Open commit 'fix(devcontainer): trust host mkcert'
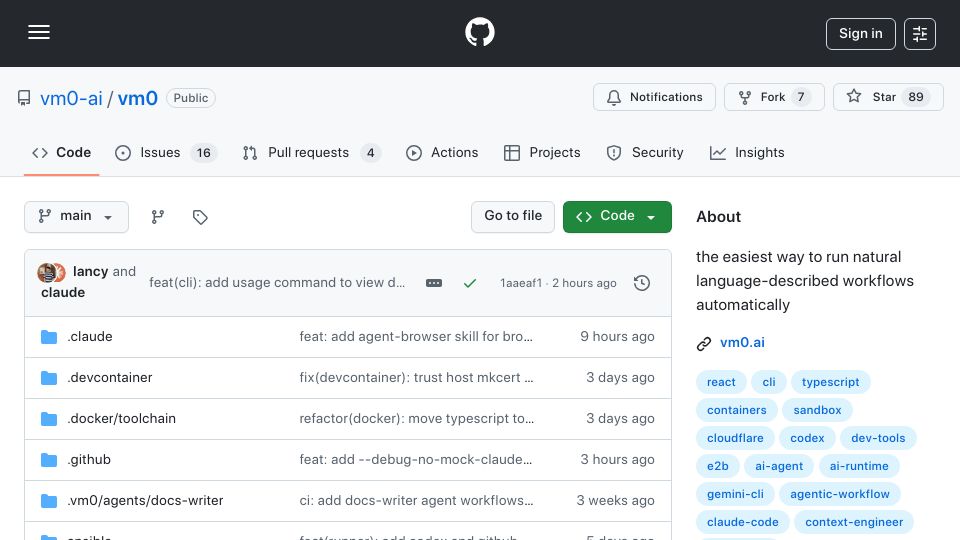 pos(416,378)
